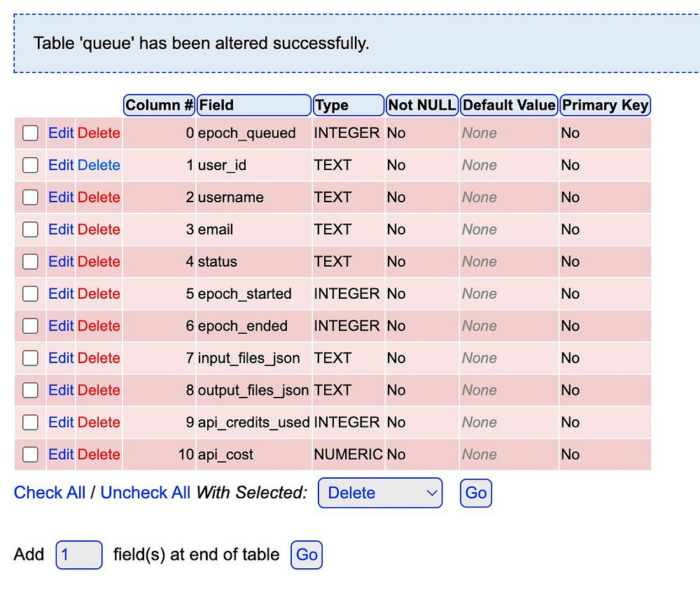
Task: Tick the checkbox for epoch_queued row
Action: 30,132
